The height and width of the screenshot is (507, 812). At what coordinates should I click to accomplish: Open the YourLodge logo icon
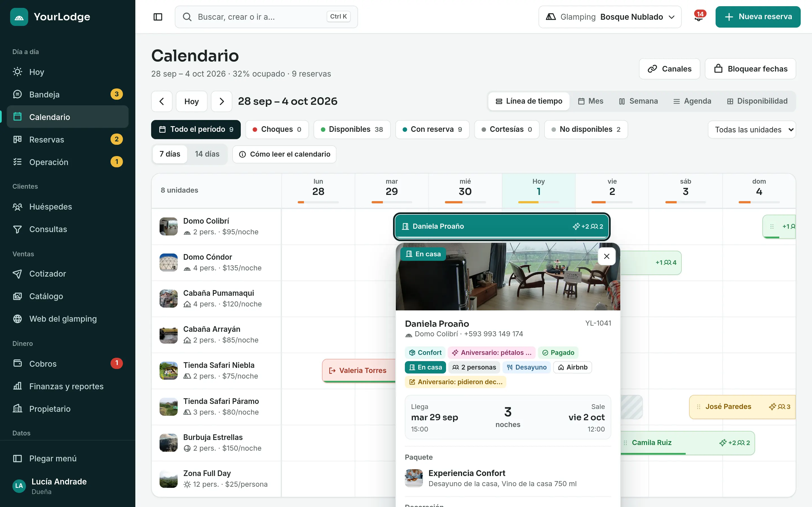tap(19, 17)
